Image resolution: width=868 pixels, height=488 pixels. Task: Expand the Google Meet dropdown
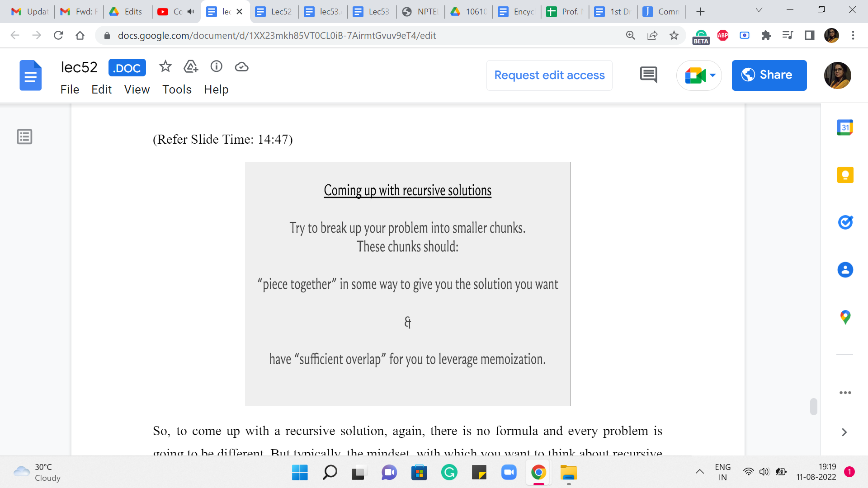point(713,75)
